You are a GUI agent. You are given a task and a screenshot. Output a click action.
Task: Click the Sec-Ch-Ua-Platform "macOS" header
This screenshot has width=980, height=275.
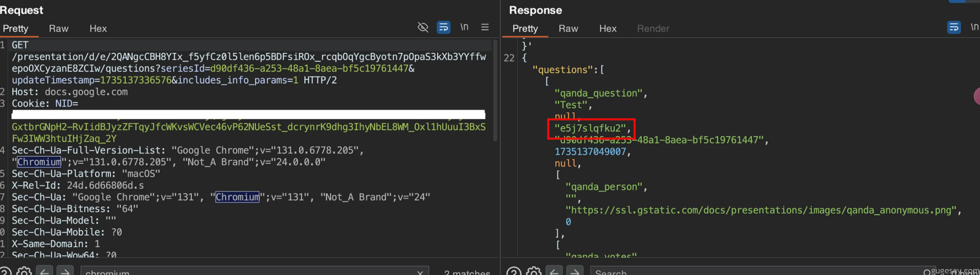pos(86,174)
